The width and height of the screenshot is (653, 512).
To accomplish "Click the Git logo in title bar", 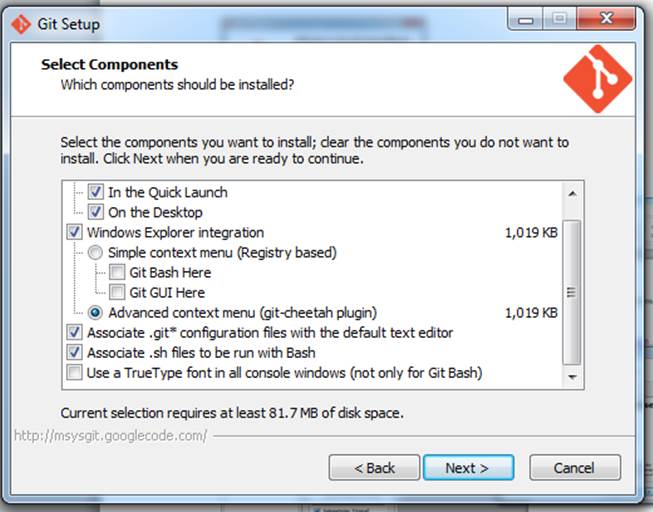I will tap(21, 23).
